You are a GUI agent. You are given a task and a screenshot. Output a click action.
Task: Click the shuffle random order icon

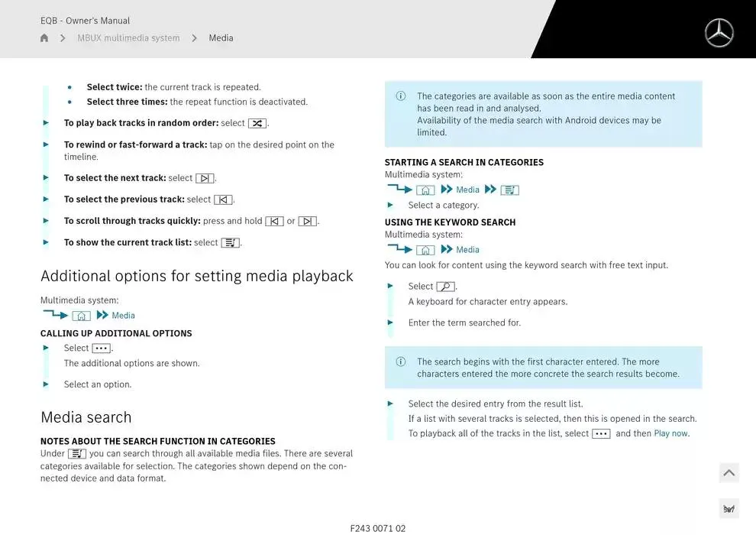pos(257,123)
